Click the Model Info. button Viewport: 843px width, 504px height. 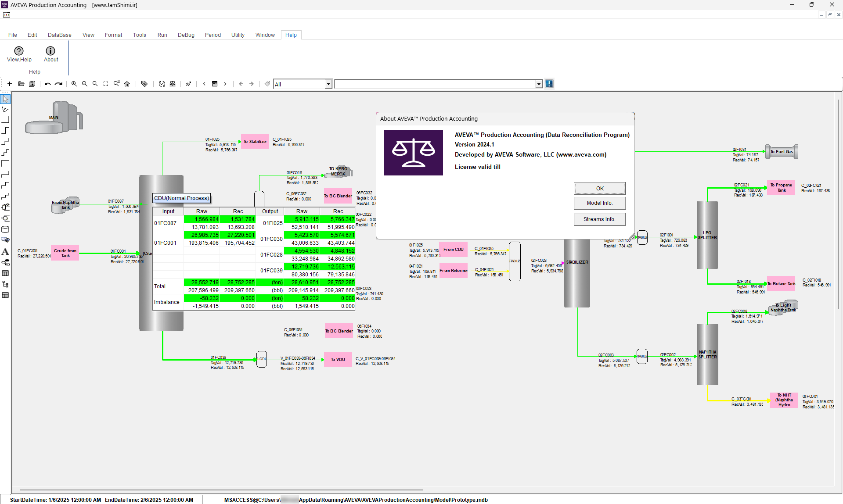coord(600,203)
